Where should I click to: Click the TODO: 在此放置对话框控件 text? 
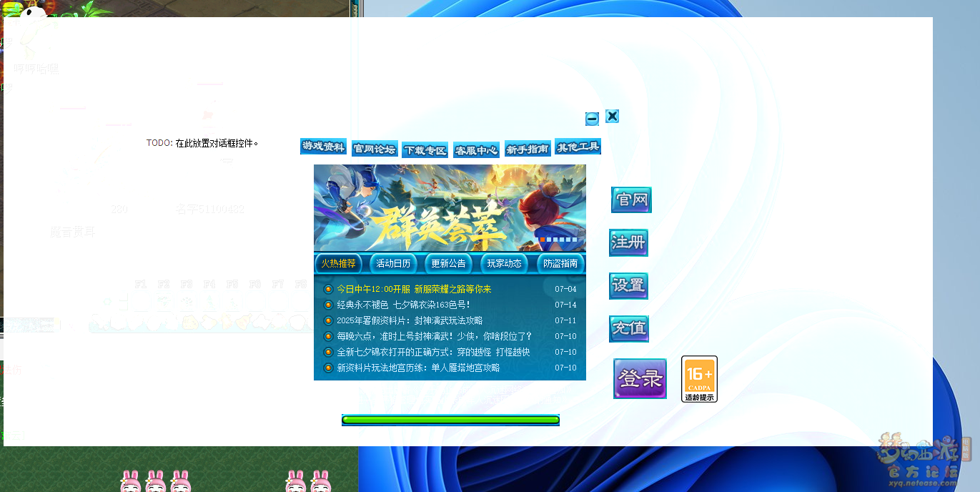[202, 143]
